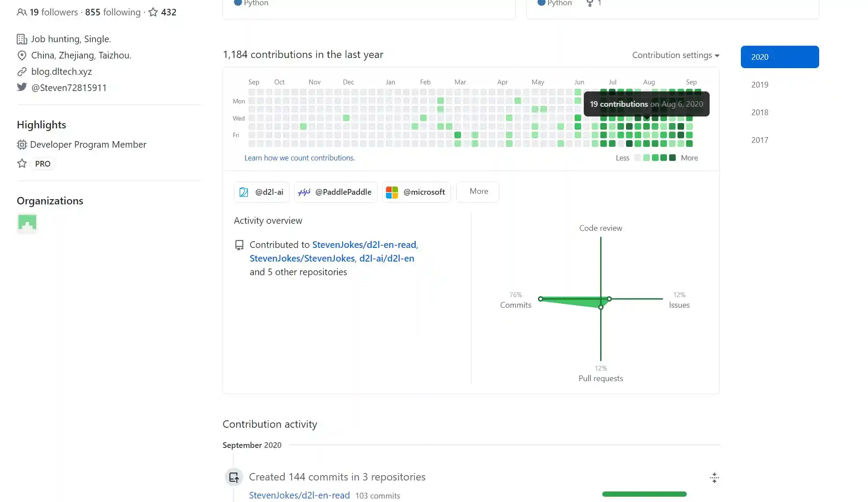868x502 pixels.
Task: Click the Twitter bird icon
Action: 22,87
